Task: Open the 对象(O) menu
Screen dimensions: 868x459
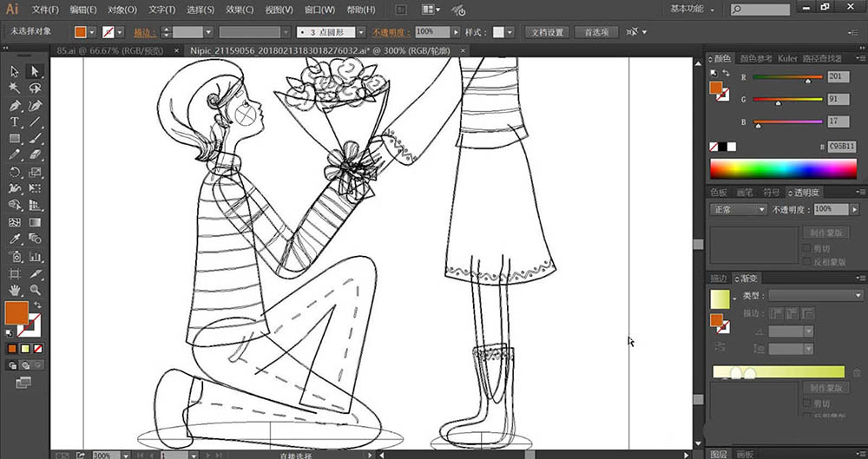Action: pyautogui.click(x=122, y=10)
